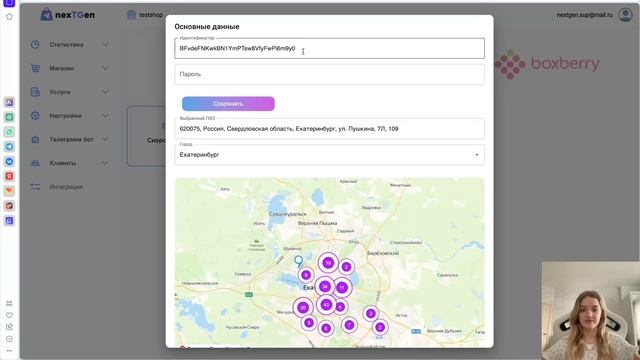Click the Клиенты people icon
Image resolution: width=640 pixels, height=360 pixels.
pyautogui.click(x=36, y=163)
